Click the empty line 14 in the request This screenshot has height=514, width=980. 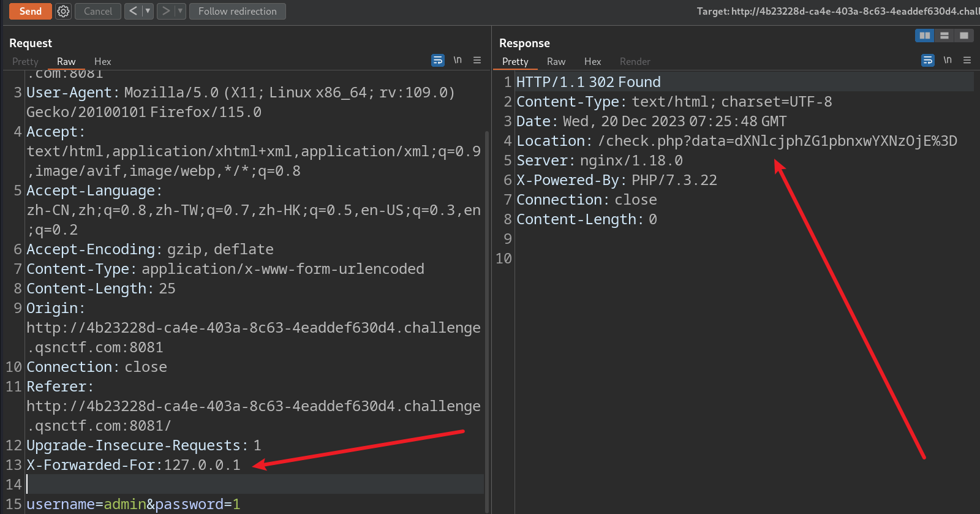point(245,484)
